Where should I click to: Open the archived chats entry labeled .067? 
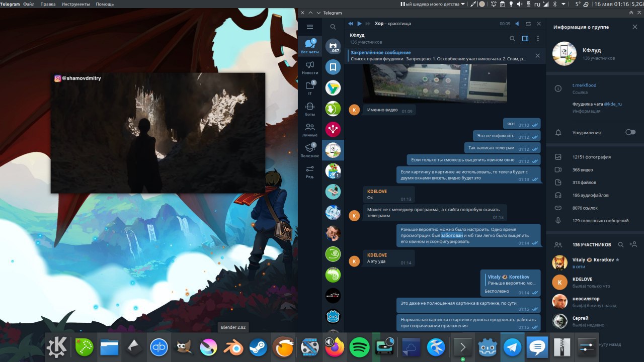[x=333, y=47]
